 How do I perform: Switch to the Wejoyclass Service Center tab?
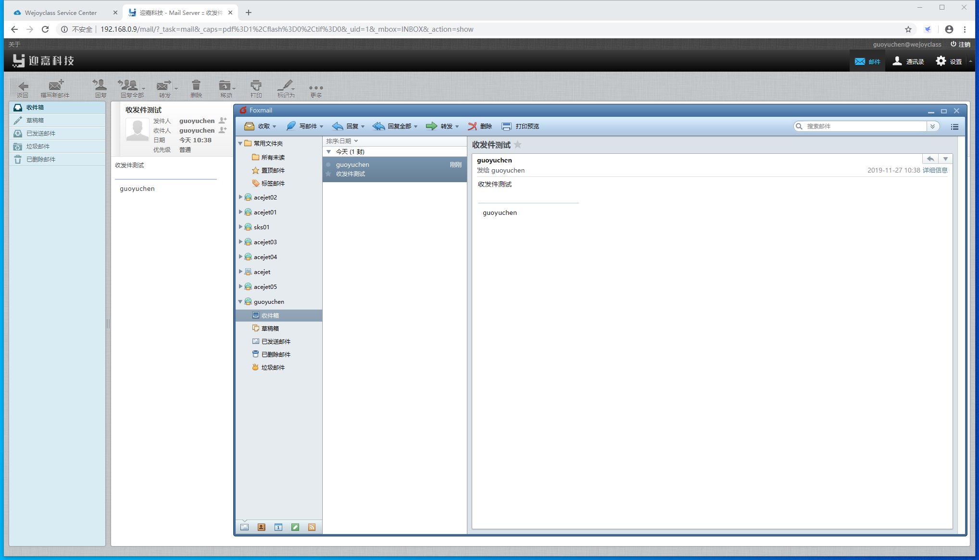[61, 12]
